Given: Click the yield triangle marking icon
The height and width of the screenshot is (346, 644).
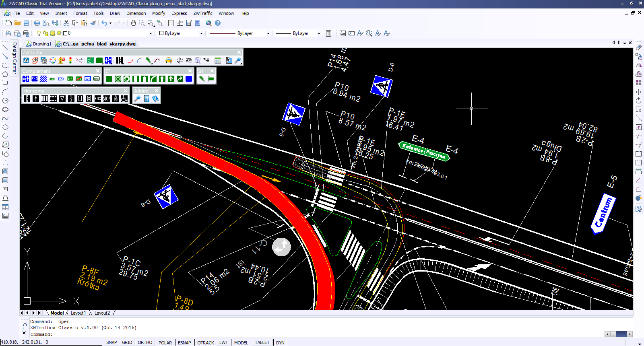Looking at the screenshot, I should pyautogui.click(x=62, y=99).
